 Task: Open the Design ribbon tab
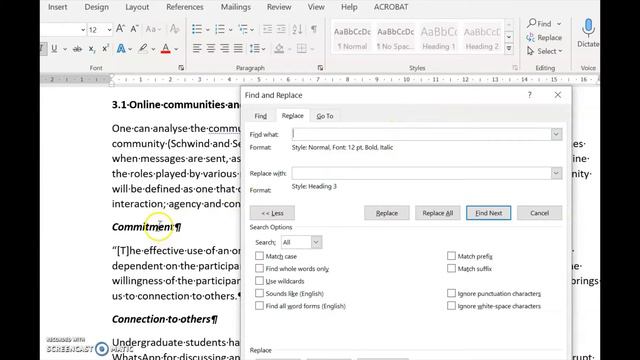click(97, 7)
